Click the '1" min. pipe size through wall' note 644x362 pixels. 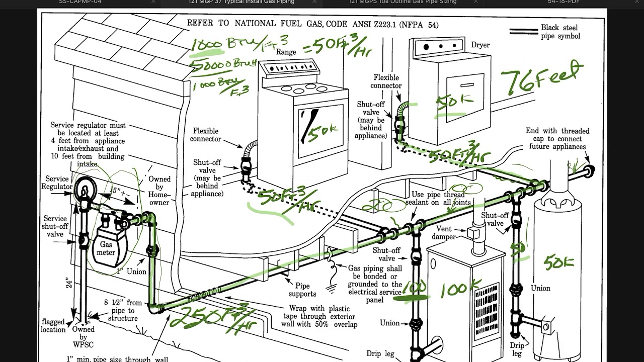pos(117,358)
